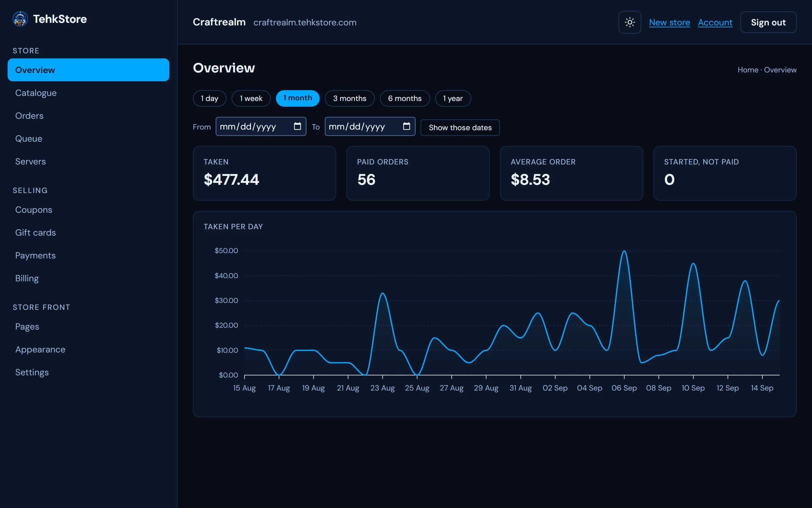
Task: Switch to the 3 months range
Action: [x=350, y=98]
